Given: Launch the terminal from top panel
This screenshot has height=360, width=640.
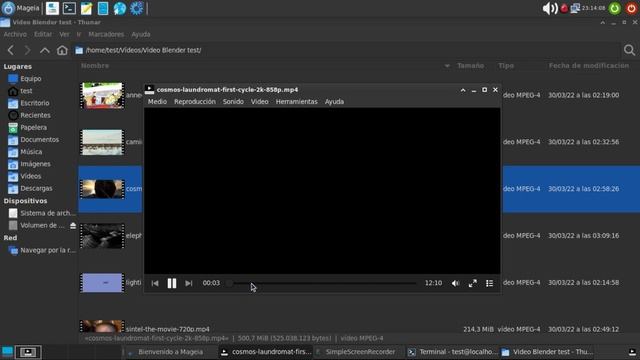Looking at the screenshot, I should 69,8.
